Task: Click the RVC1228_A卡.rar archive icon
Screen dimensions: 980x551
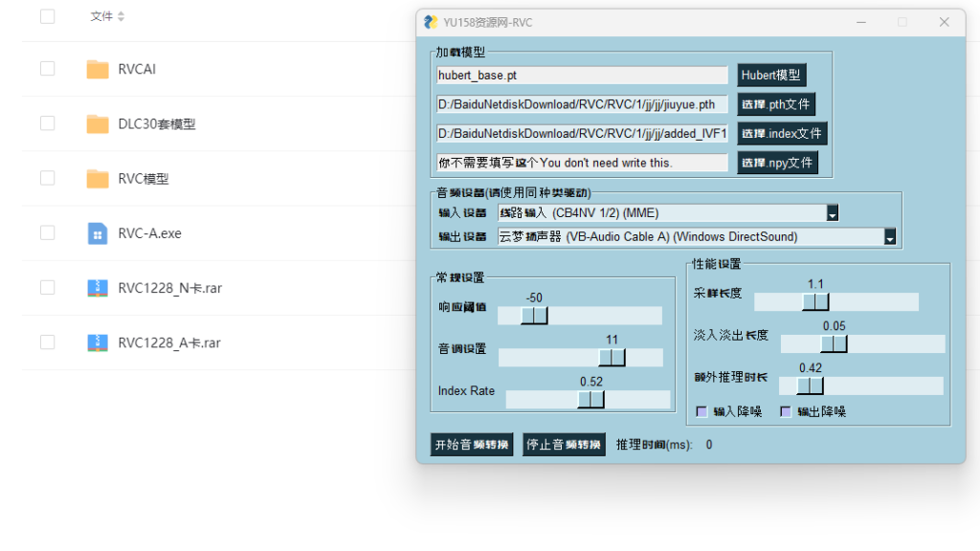Action: [x=97, y=342]
